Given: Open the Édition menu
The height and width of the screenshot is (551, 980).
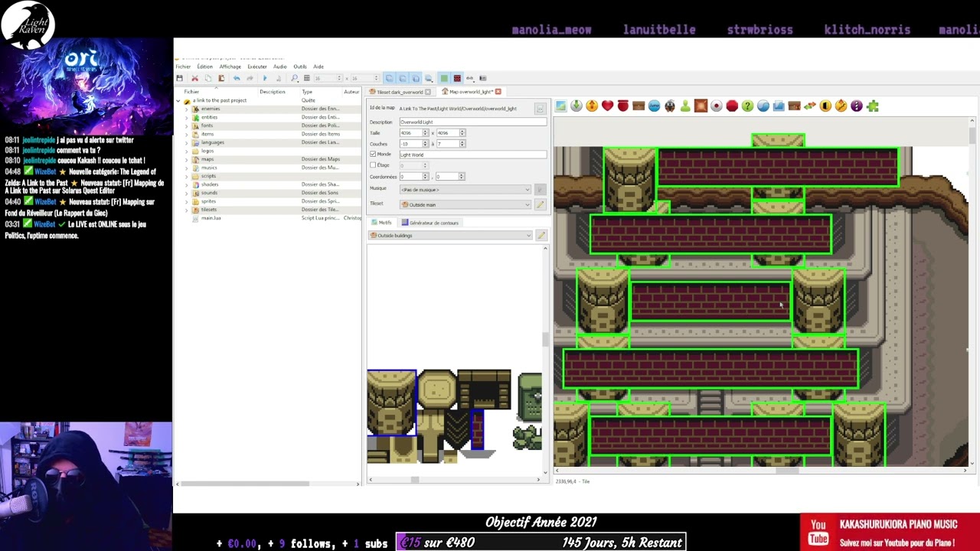Looking at the screenshot, I should 204,67.
